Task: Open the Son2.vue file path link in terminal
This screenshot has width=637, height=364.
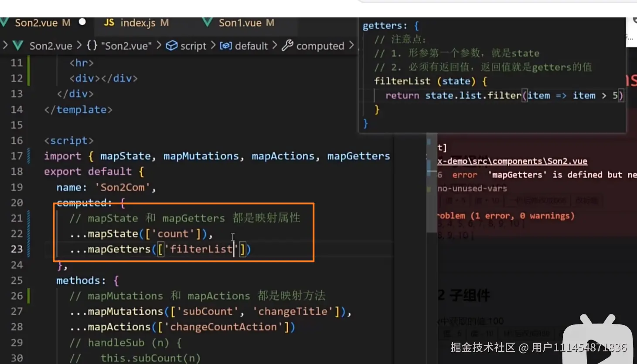Action: coord(512,161)
